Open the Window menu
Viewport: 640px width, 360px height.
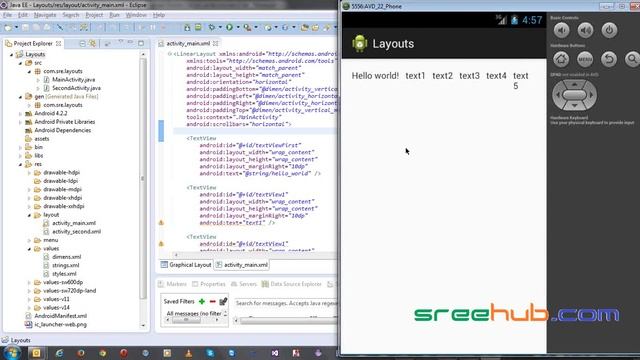[x=136, y=15]
